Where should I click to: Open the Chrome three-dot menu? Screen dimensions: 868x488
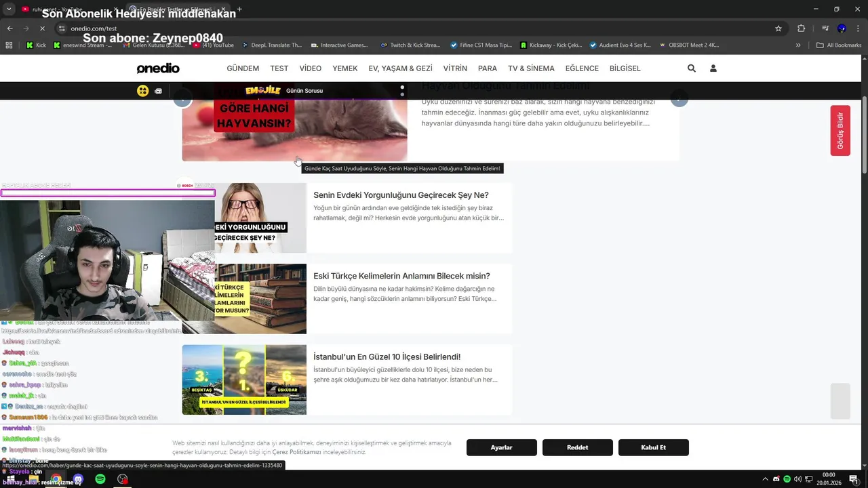tap(858, 28)
